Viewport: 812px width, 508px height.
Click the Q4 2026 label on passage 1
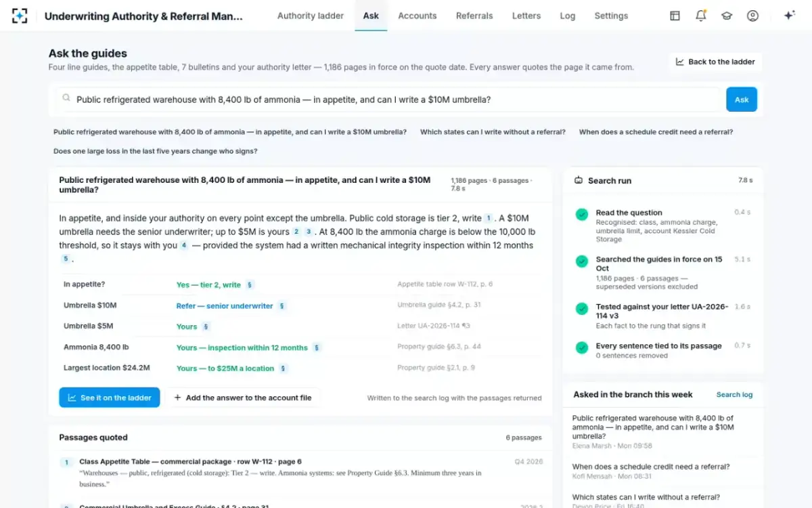pyautogui.click(x=528, y=462)
